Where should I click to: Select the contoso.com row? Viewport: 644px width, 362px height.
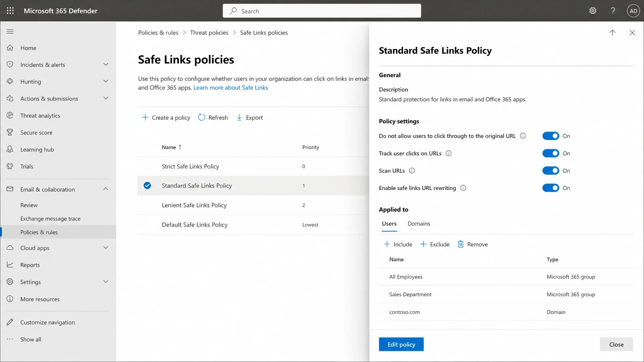click(506, 312)
